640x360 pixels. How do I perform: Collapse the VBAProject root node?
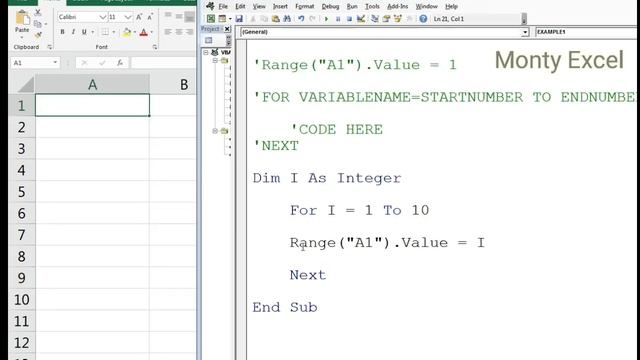[x=206, y=52]
